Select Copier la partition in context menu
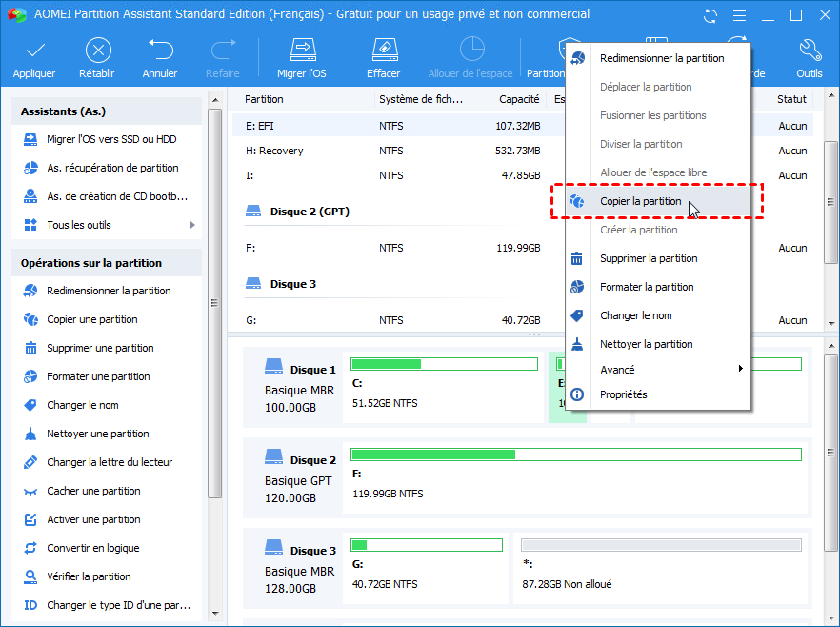 658,201
